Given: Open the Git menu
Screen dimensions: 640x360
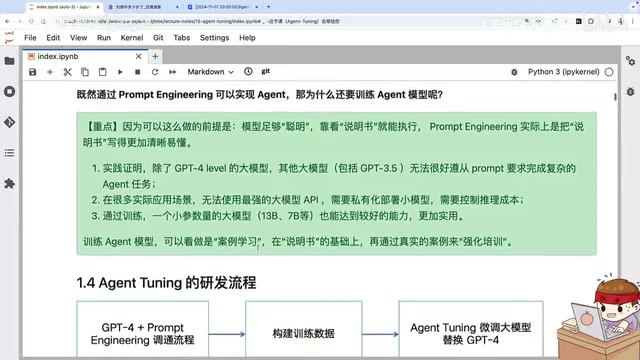Looking at the screenshot, I should coord(158,38).
